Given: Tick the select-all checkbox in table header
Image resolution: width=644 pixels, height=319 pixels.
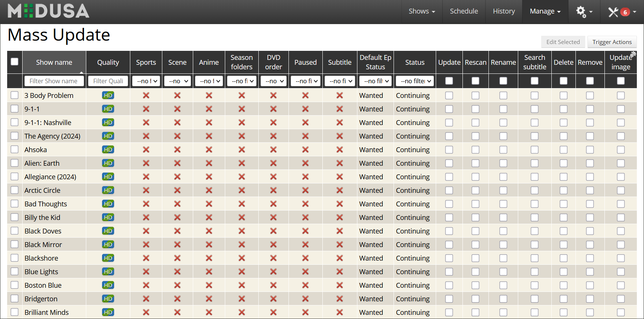Looking at the screenshot, I should click(x=15, y=61).
